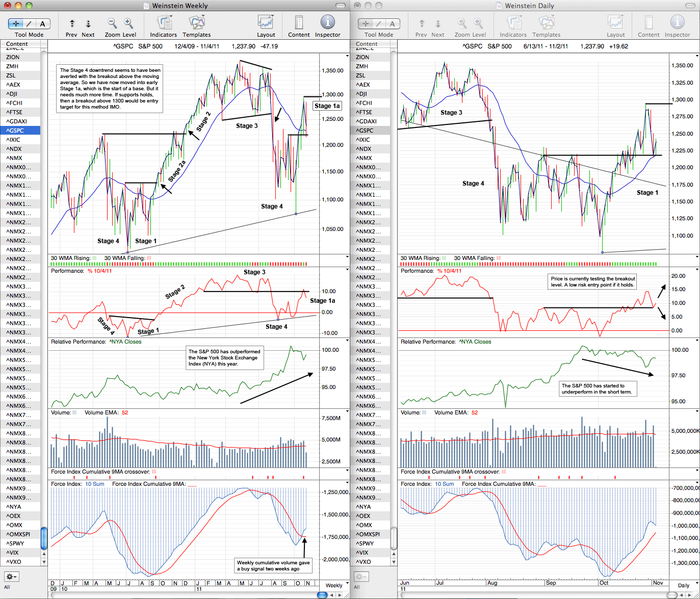Screen dimensions: 700x599
Task: Click left scroll arrow under Daily chart
Action: click(682, 595)
